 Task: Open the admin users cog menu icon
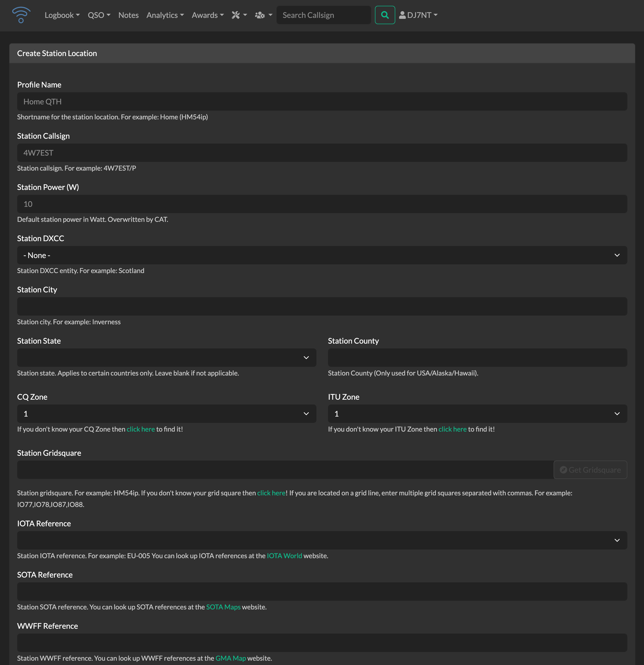pos(263,15)
